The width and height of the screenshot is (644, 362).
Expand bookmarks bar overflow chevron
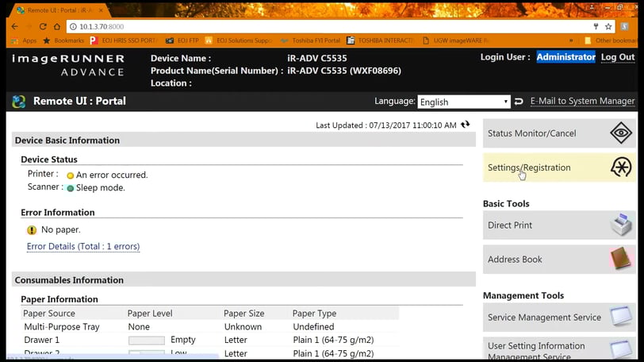pos(571,40)
